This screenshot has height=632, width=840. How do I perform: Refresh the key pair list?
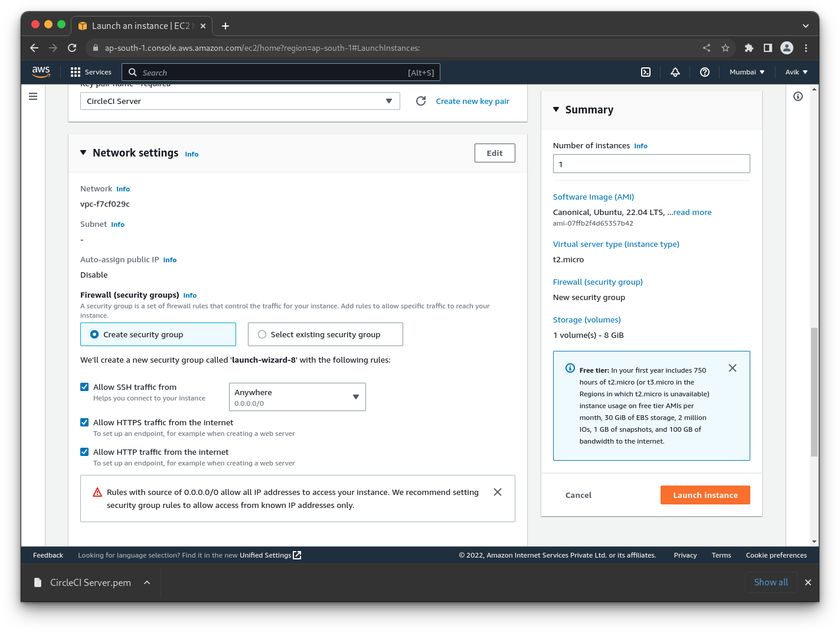coord(421,101)
